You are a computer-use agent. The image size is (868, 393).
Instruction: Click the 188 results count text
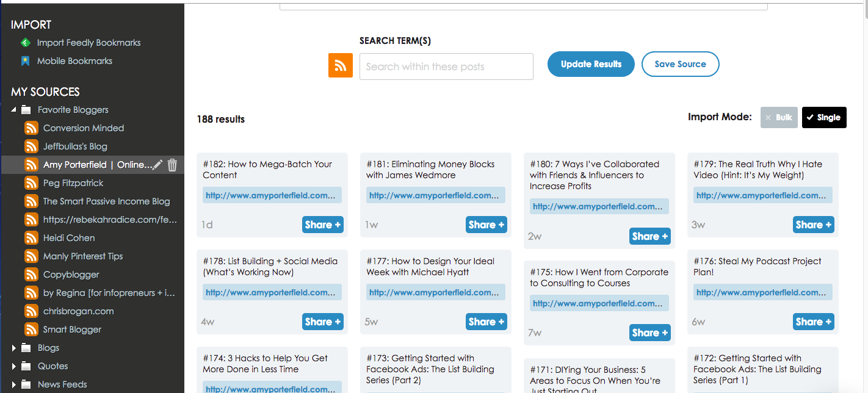[220, 120]
